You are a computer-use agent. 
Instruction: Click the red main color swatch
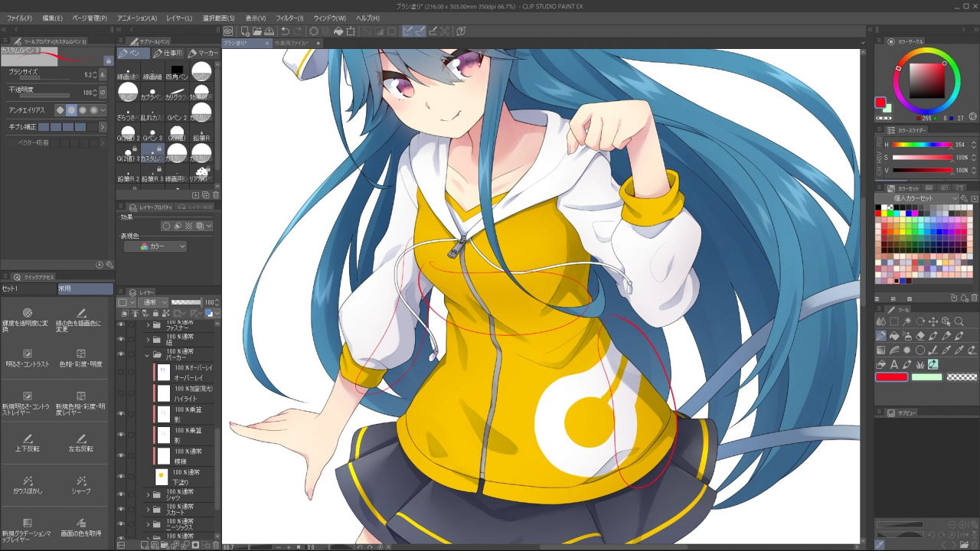point(891,377)
